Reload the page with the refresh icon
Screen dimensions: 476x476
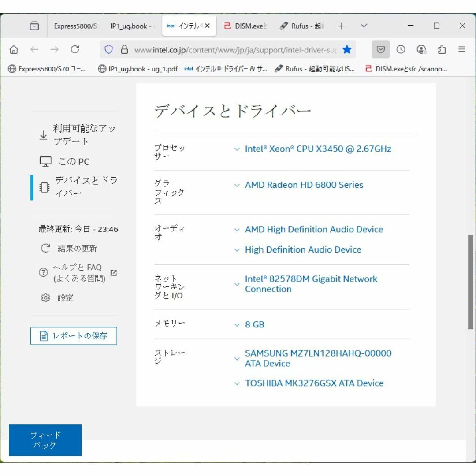[75, 49]
